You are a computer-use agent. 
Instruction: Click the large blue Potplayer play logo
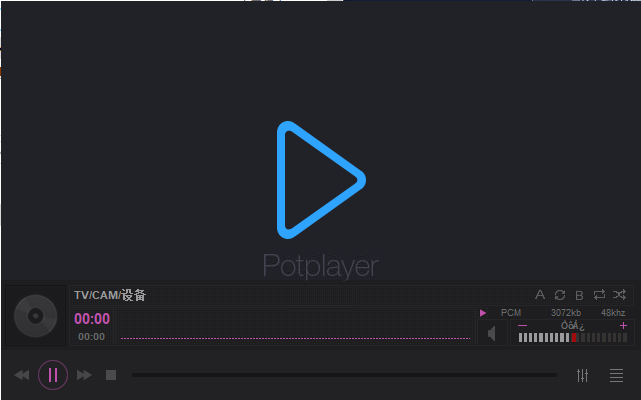point(321,180)
